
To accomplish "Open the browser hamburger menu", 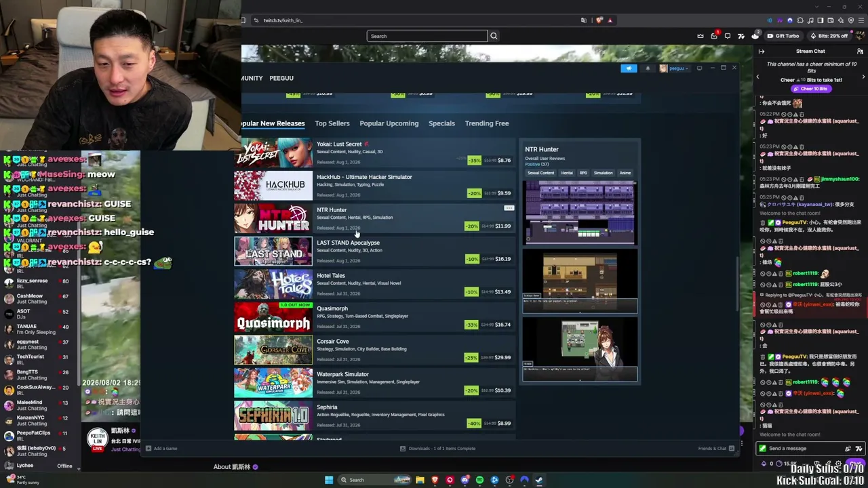I will 861,20.
